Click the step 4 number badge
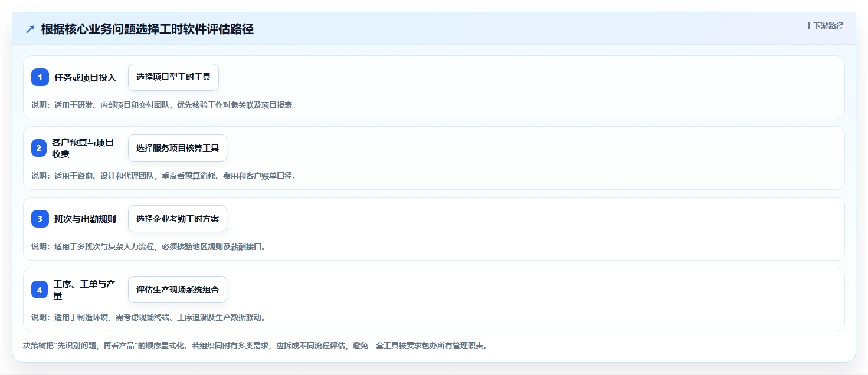The width and height of the screenshot is (868, 375). (x=40, y=290)
